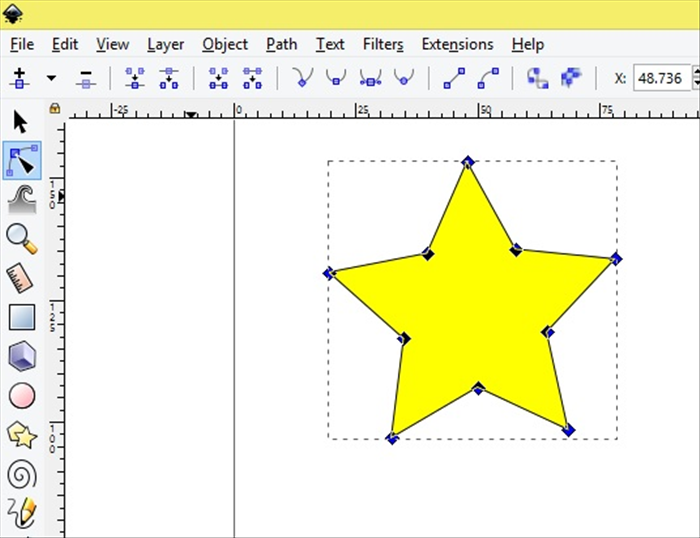This screenshot has height=538, width=700.
Task: Delete selected nodes with minus button
Action: click(x=85, y=77)
